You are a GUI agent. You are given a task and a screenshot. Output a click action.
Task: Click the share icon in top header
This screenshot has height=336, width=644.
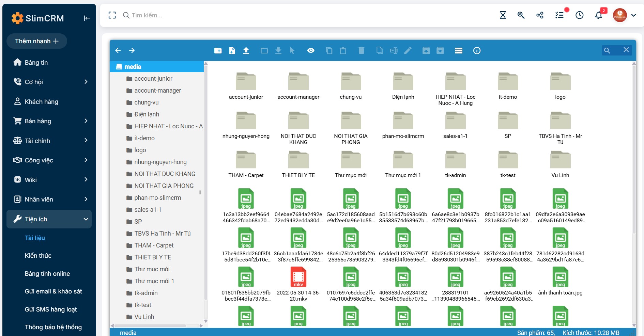tap(540, 15)
